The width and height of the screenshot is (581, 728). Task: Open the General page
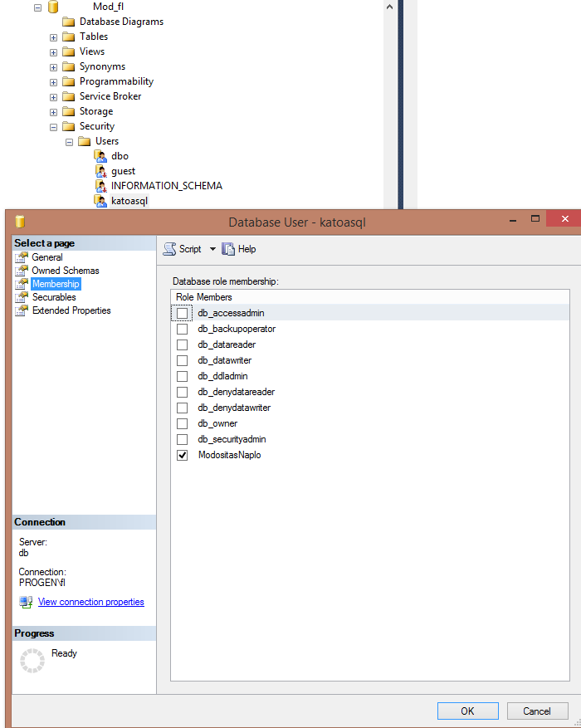[47, 257]
